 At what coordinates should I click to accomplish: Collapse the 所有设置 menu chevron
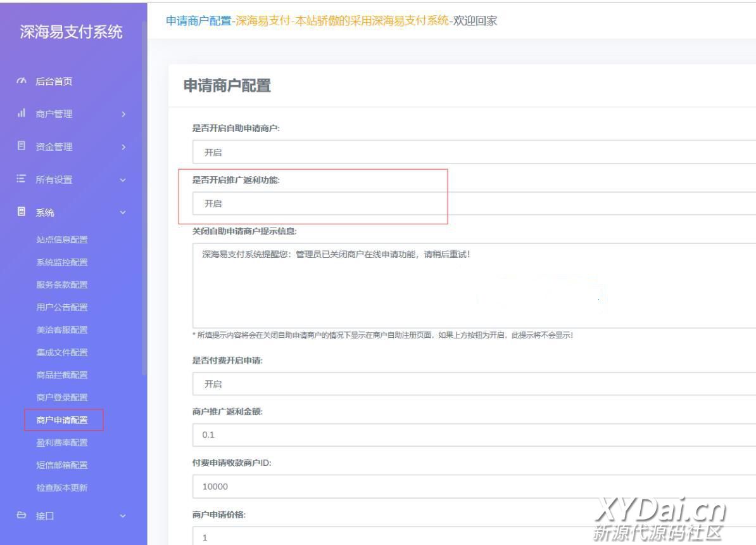click(x=123, y=180)
